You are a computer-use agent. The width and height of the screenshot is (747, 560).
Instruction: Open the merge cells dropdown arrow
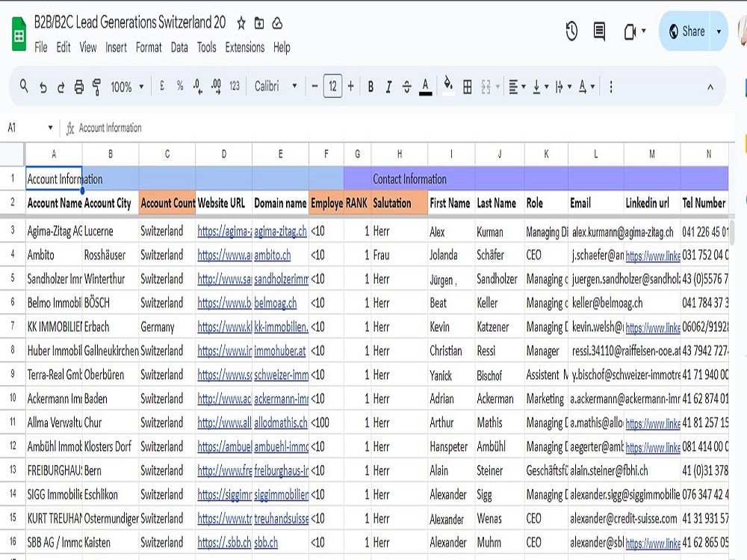click(498, 87)
